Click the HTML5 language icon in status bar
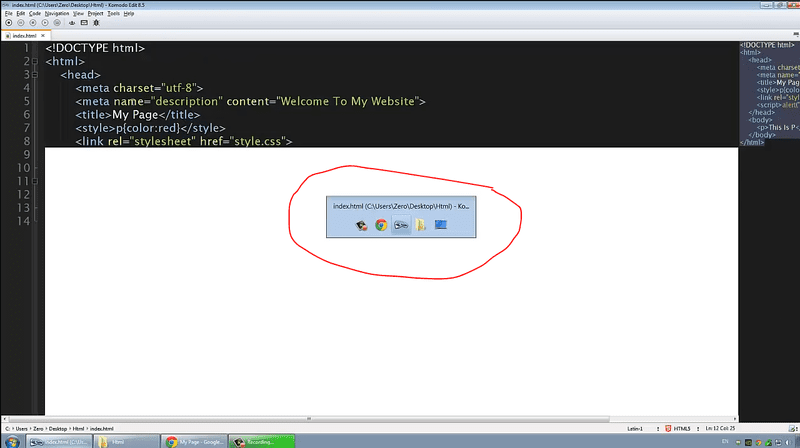 tap(668, 429)
